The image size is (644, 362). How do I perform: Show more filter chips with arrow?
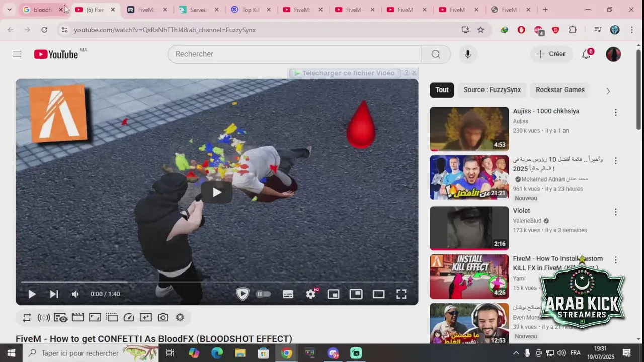pyautogui.click(x=608, y=91)
